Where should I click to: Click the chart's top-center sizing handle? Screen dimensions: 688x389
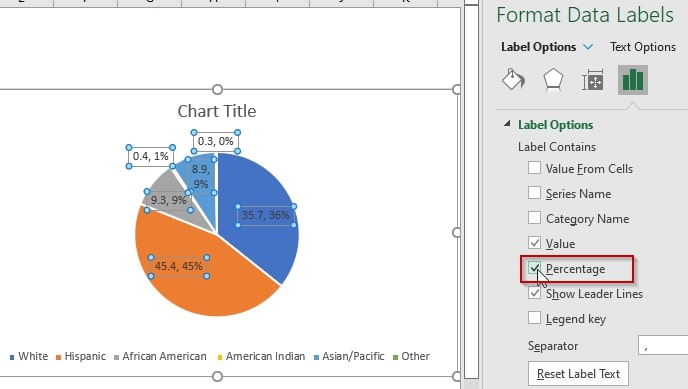217,89
